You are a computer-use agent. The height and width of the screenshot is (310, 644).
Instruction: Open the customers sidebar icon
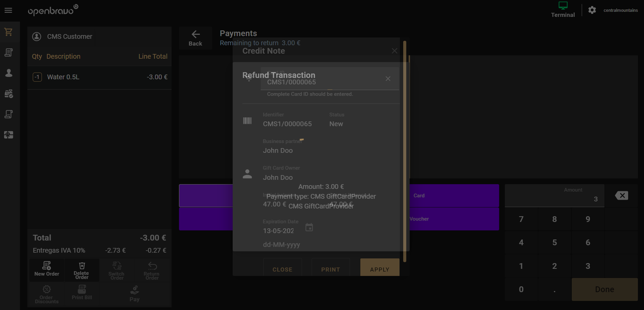8,73
